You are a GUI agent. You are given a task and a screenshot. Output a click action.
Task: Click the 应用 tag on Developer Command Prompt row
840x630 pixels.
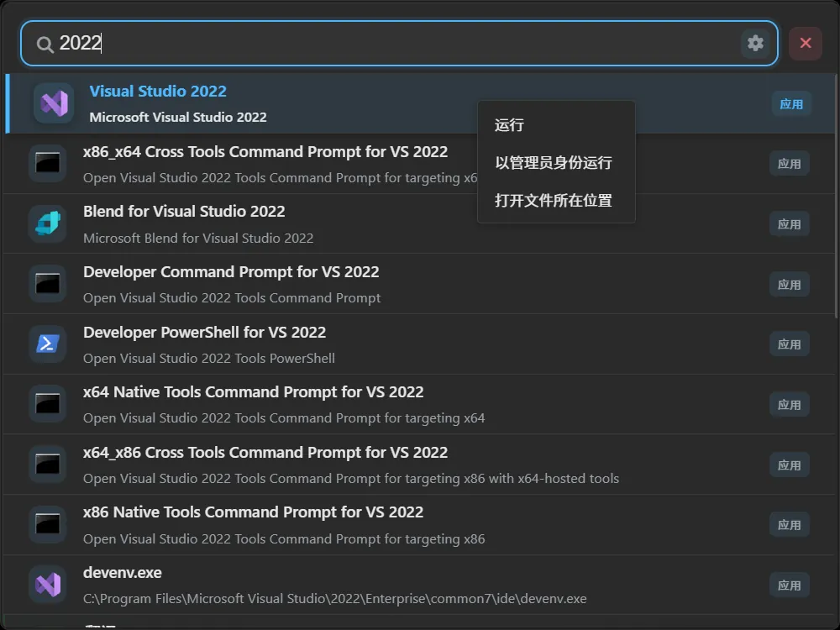tap(789, 285)
